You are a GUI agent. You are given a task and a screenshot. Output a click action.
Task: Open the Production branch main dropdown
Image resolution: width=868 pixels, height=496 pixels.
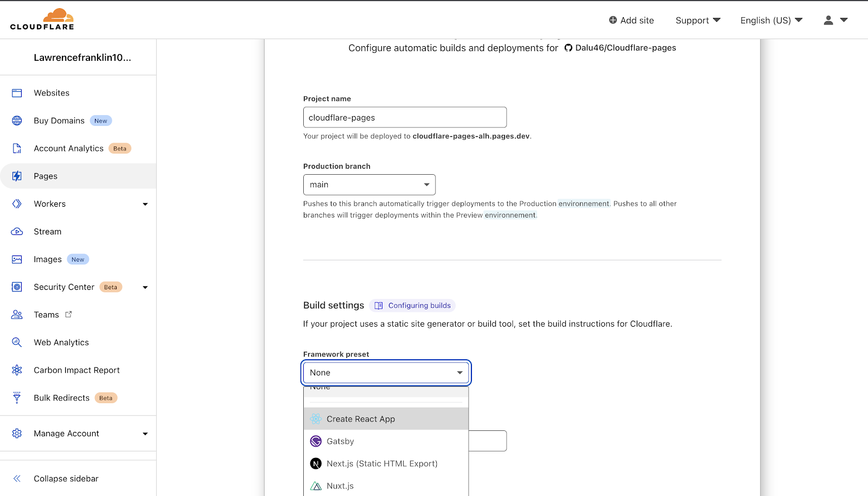(x=369, y=185)
